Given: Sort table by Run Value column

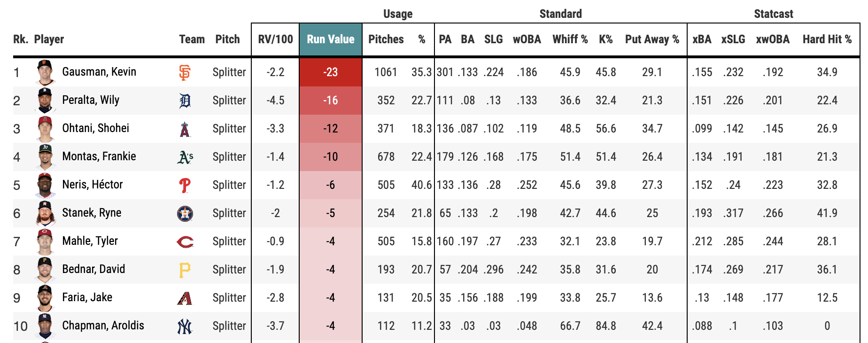Looking at the screenshot, I should click(x=330, y=39).
